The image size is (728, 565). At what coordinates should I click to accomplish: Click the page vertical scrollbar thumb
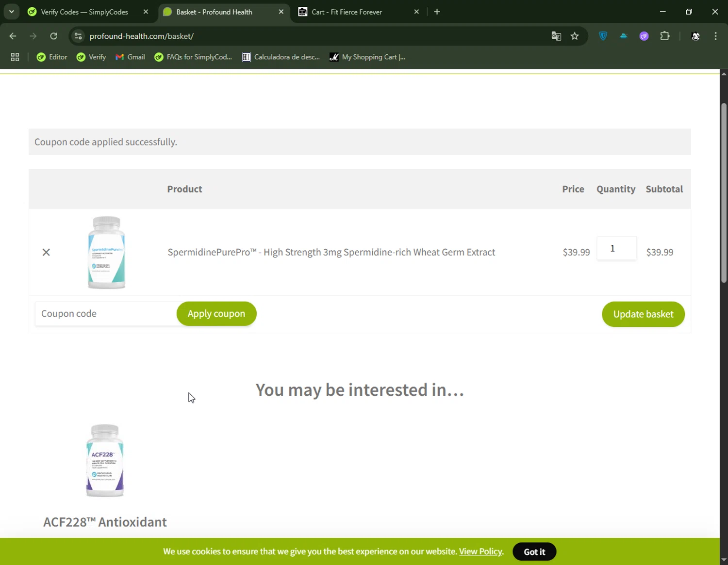click(x=724, y=193)
